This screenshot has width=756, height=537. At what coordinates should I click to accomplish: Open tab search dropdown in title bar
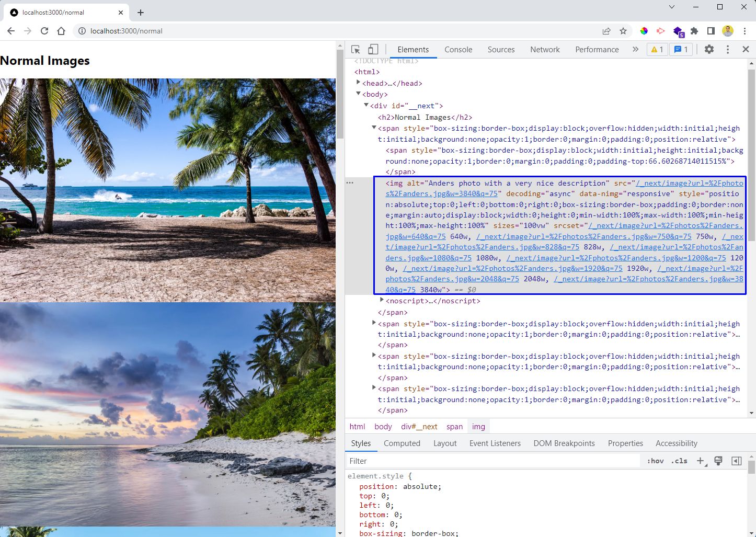click(x=672, y=7)
